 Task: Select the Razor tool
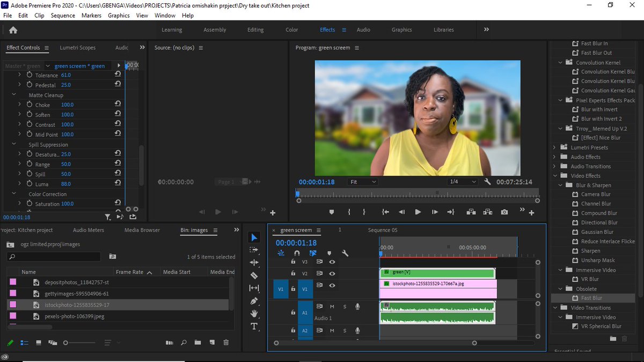254,276
